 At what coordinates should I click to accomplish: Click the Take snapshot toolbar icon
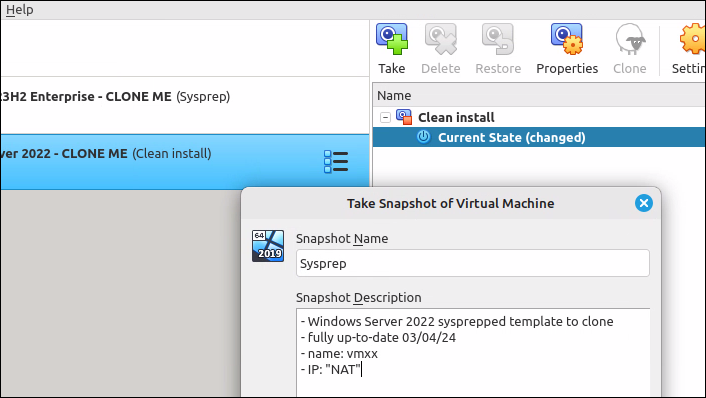[392, 39]
